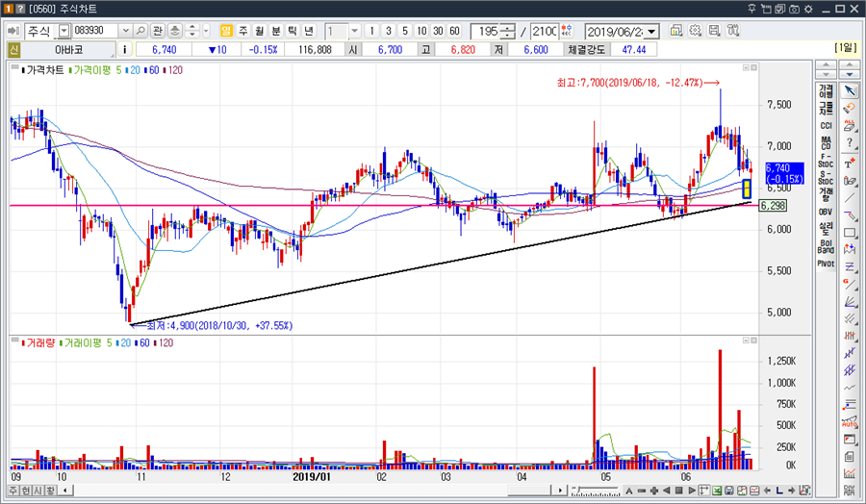Open the stock code history dropdown
The width and height of the screenshot is (866, 504).
pos(126,31)
